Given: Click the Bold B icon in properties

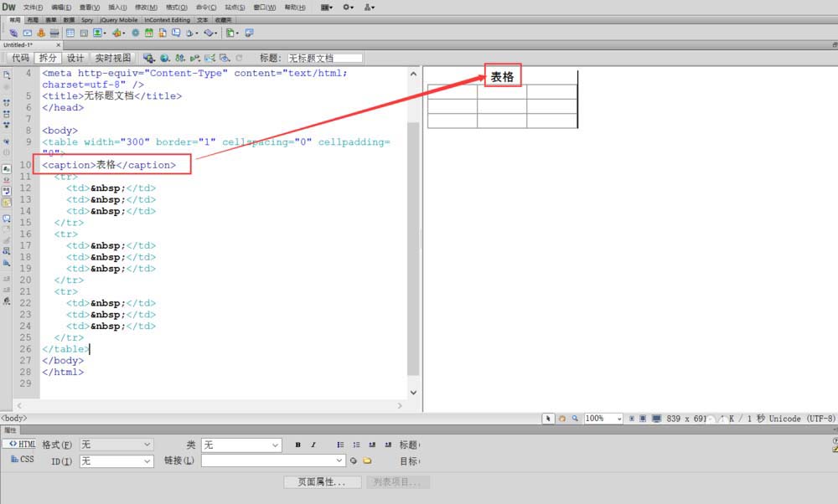Looking at the screenshot, I should 297,445.
